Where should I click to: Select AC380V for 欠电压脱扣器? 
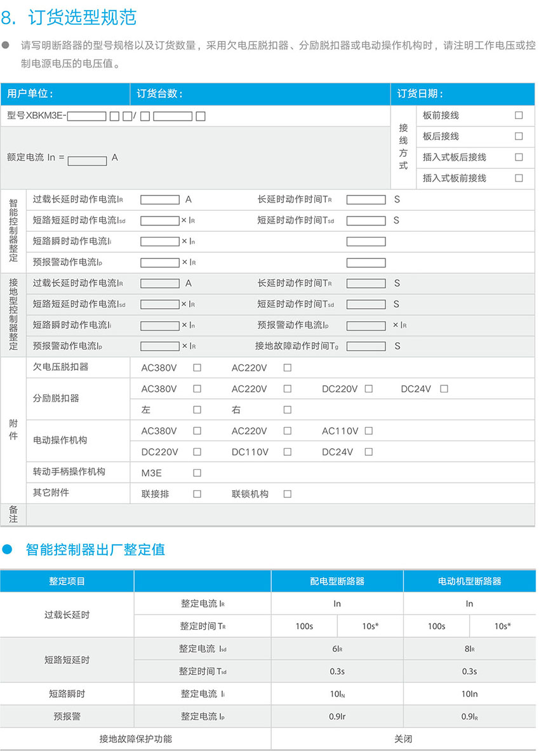point(197,368)
